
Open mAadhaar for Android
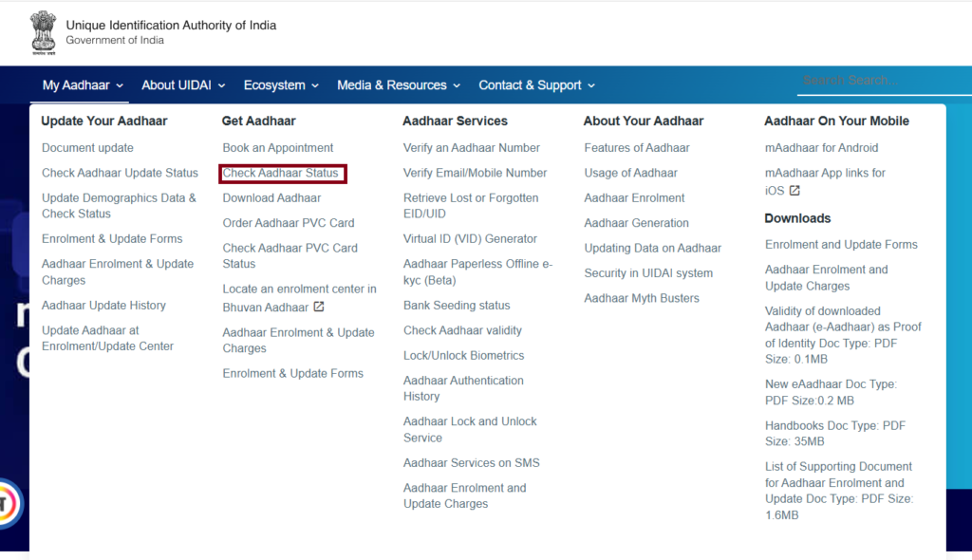(821, 148)
